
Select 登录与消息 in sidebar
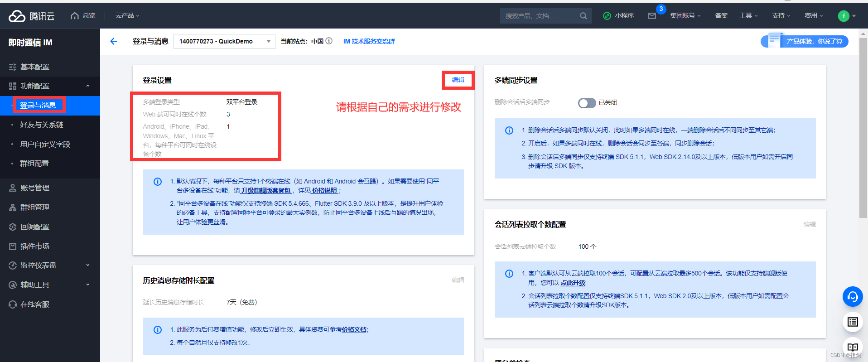[x=50, y=106]
